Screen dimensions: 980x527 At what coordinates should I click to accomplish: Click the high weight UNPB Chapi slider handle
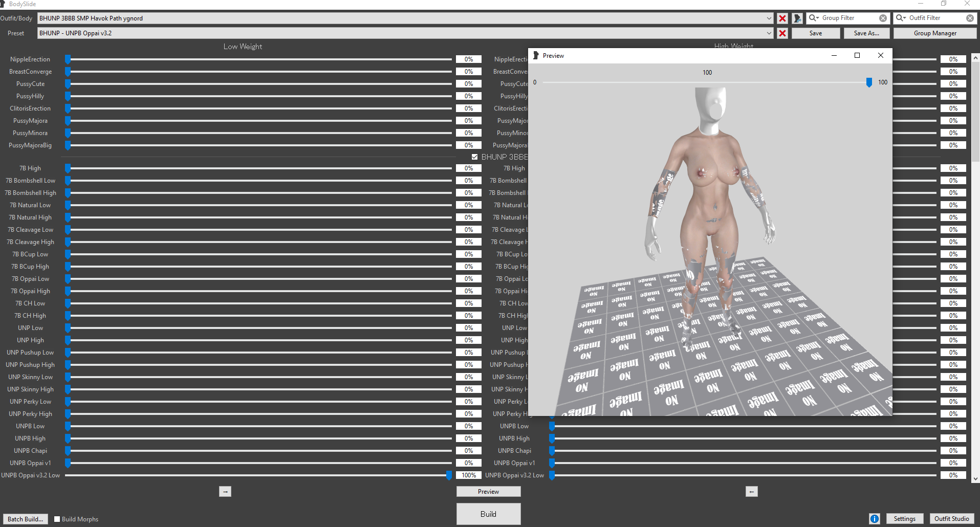552,451
